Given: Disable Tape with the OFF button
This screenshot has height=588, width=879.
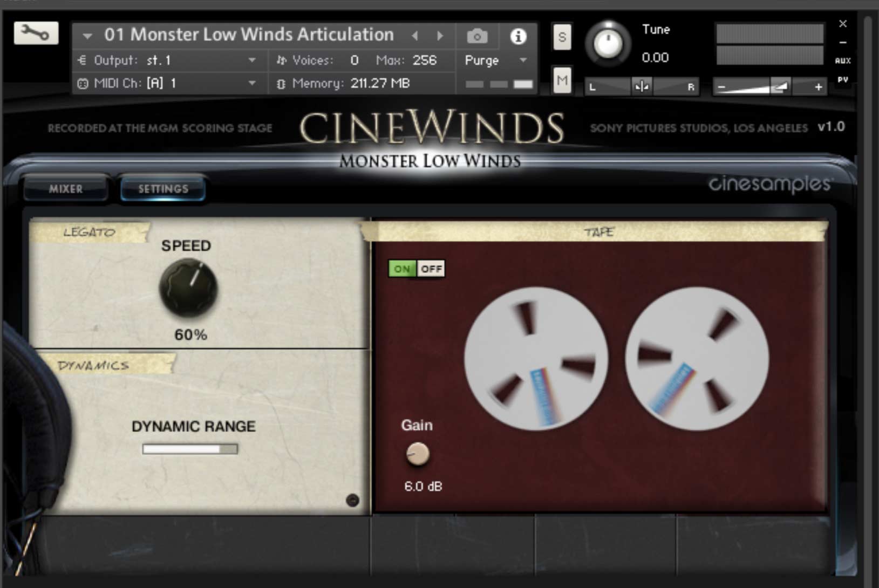Looking at the screenshot, I should click(x=431, y=269).
